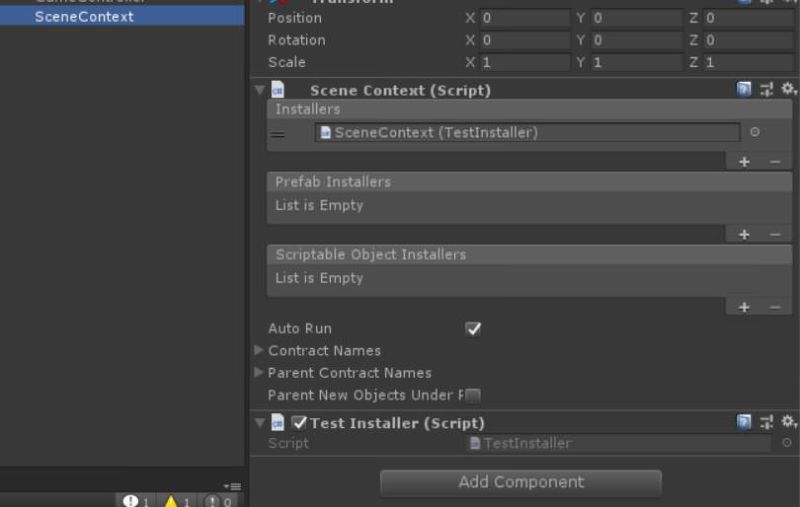Click the Scale label
The width and height of the screenshot is (800, 507).
click(x=287, y=62)
